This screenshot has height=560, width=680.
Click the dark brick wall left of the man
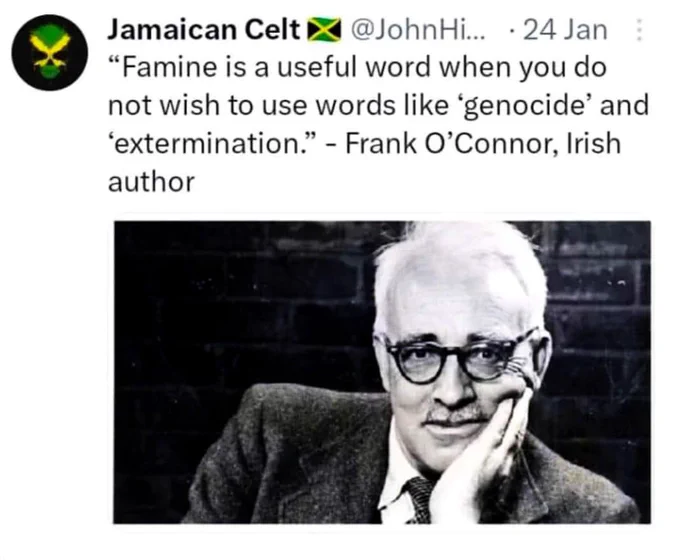point(243,304)
